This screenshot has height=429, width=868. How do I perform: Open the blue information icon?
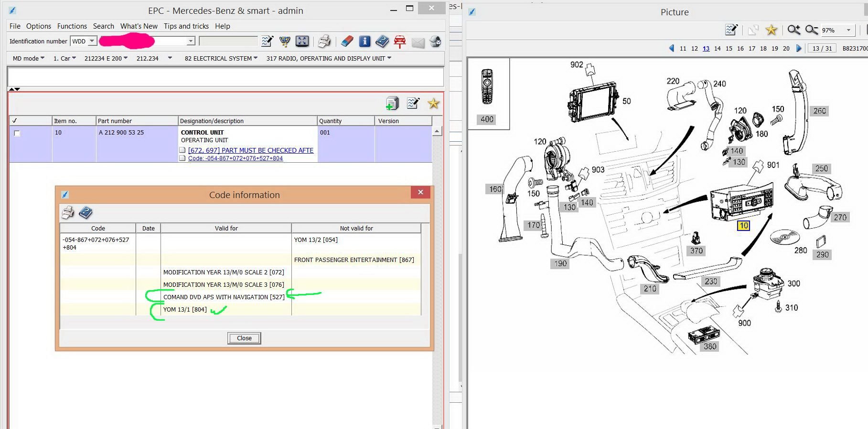(364, 42)
